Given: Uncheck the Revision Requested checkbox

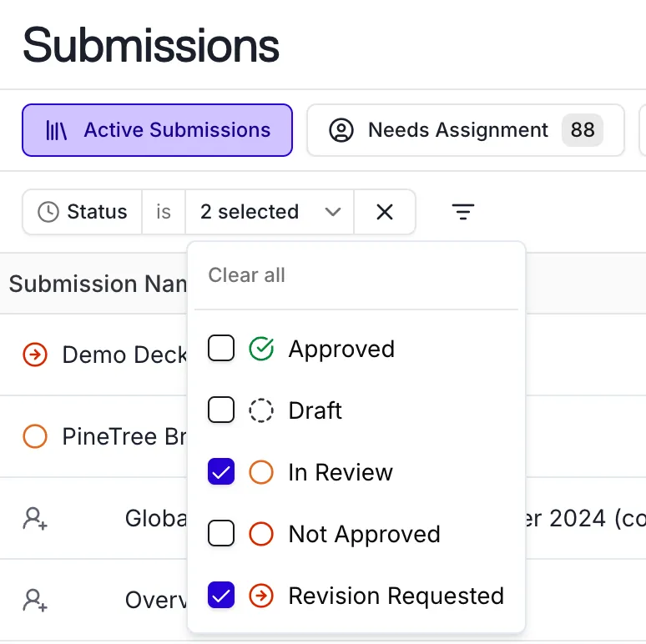Looking at the screenshot, I should point(221,595).
